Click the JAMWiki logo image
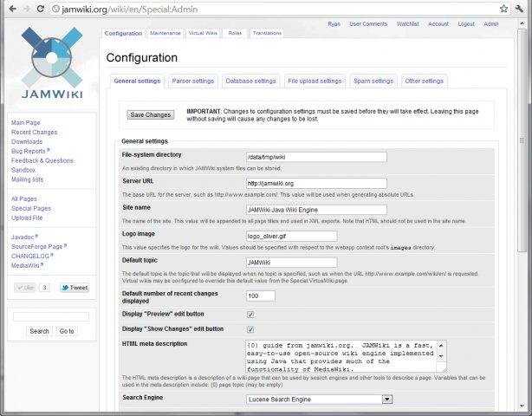Viewport: 532px width, 416px height. 52,62
